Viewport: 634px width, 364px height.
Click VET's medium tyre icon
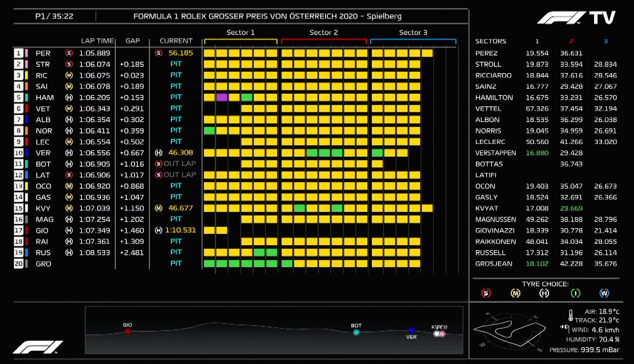tap(69, 109)
